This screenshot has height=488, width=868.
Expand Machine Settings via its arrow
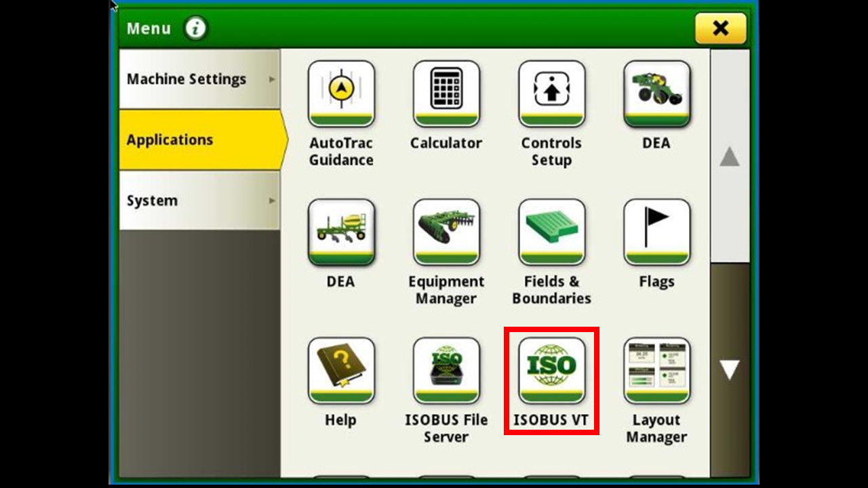pos(272,79)
